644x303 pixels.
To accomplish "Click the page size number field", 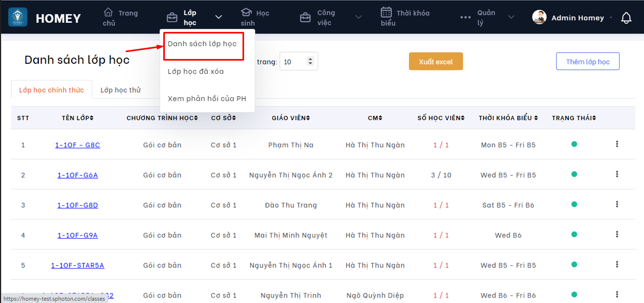I will coord(294,62).
